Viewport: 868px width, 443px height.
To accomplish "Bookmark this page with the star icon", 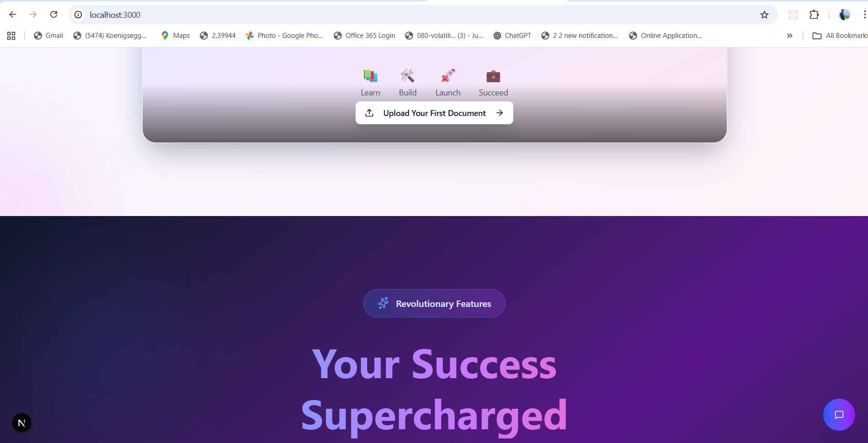I will pos(764,15).
